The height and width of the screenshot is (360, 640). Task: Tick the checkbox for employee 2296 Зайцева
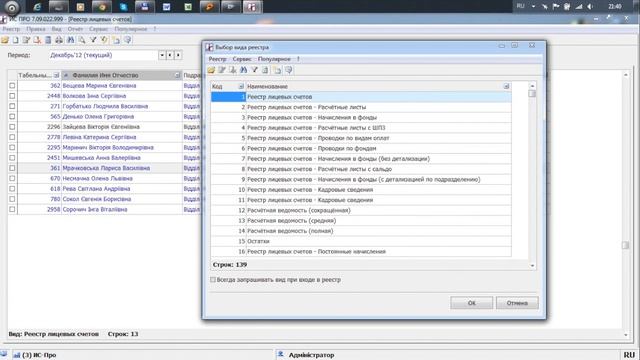point(12,127)
